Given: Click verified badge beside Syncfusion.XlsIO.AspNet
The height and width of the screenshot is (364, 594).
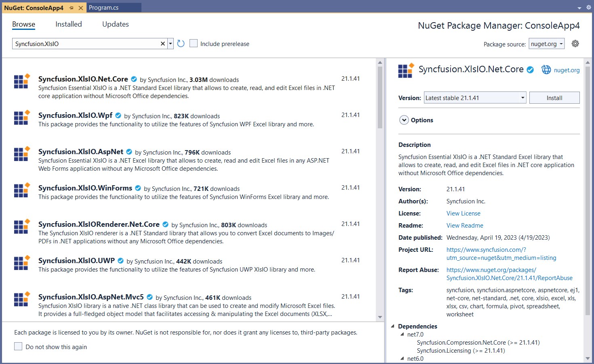Looking at the screenshot, I should (x=129, y=152).
